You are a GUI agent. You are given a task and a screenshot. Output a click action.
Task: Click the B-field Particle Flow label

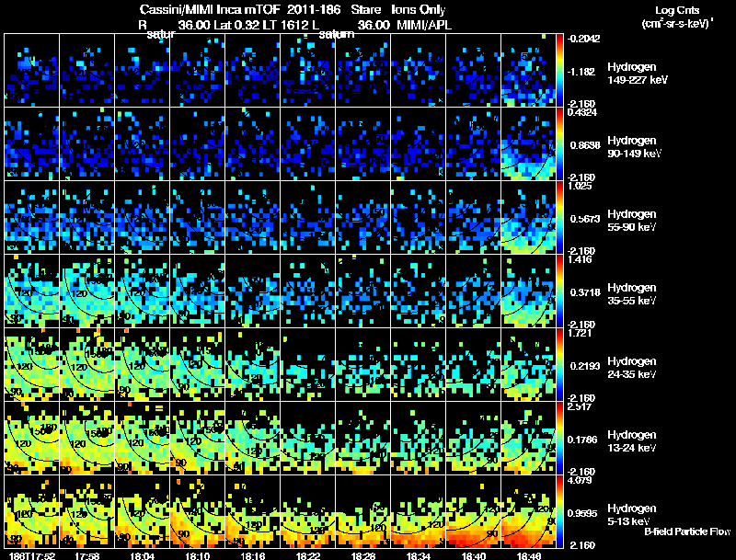click(x=686, y=531)
